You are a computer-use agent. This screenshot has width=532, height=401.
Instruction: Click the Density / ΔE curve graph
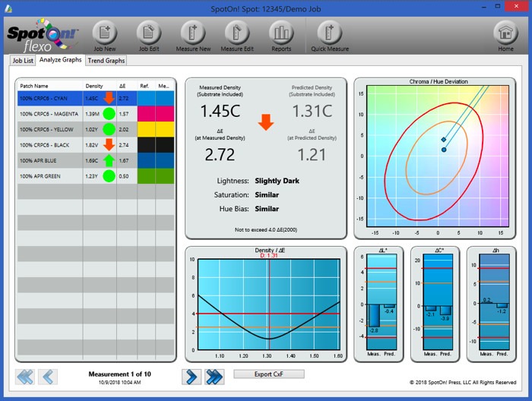(x=269, y=305)
